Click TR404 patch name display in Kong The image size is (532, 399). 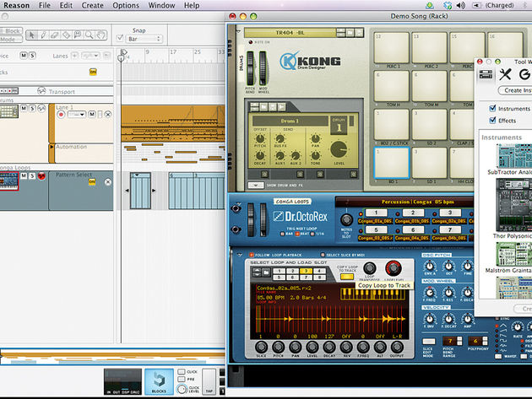click(x=290, y=33)
